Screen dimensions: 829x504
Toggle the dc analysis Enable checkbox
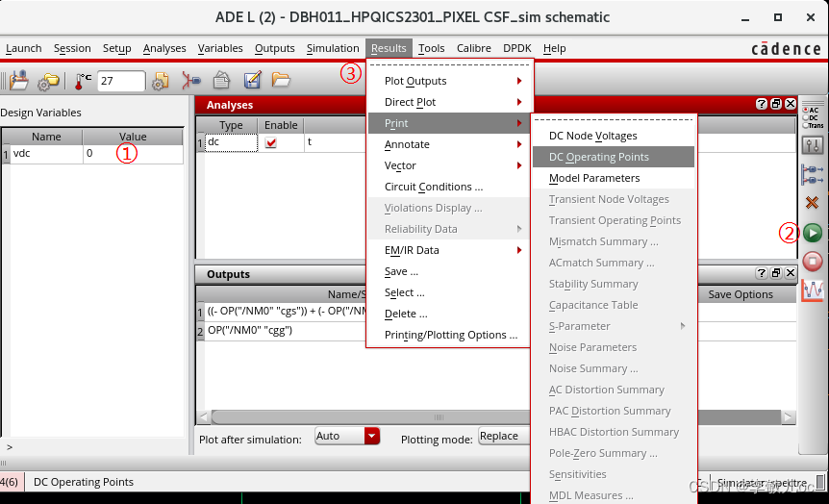270,142
